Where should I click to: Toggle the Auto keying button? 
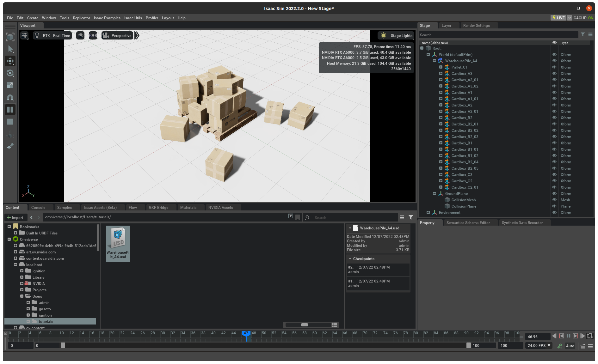(570, 346)
